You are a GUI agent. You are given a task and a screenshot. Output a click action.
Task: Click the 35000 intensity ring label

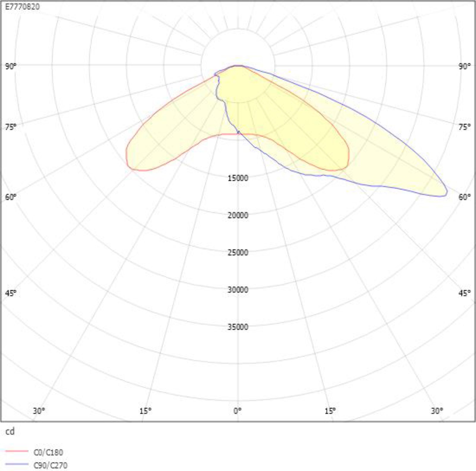tap(238, 327)
